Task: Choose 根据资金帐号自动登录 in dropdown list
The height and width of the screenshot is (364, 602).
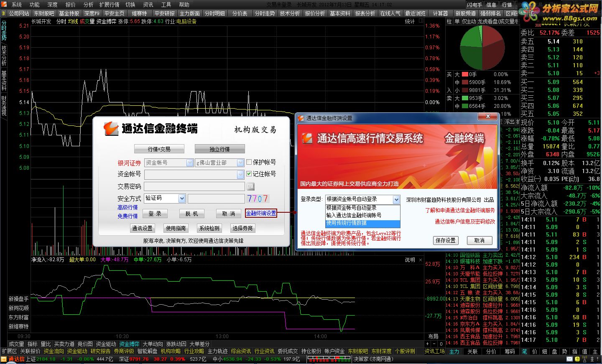Action: [363, 208]
